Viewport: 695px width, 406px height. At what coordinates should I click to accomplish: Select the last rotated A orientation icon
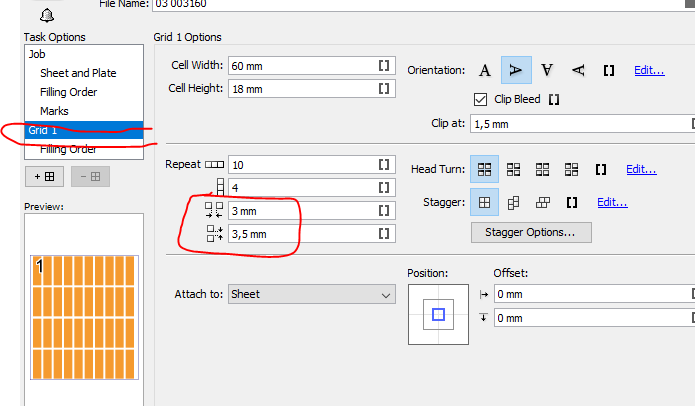click(578, 70)
